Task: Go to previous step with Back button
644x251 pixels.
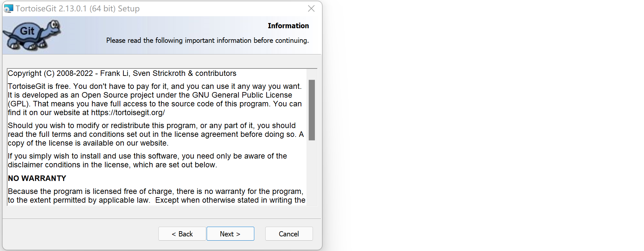Action: coord(182,234)
